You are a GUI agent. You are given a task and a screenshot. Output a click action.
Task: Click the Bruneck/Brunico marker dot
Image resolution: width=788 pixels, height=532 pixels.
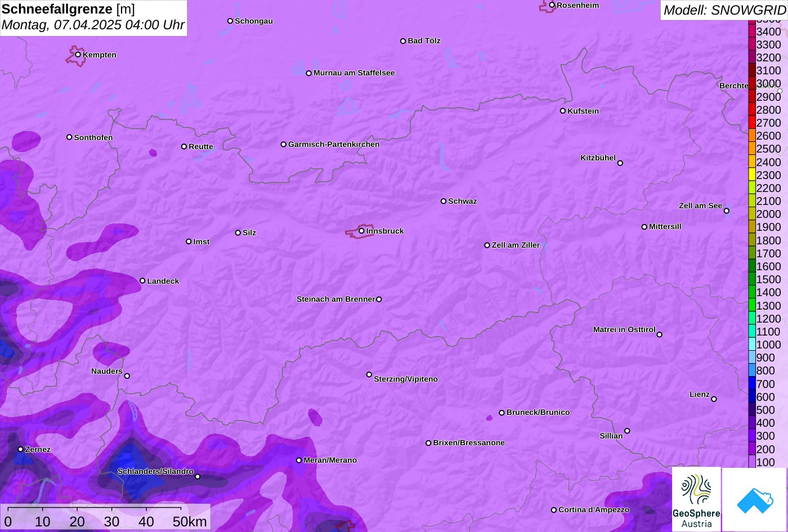coord(502,413)
